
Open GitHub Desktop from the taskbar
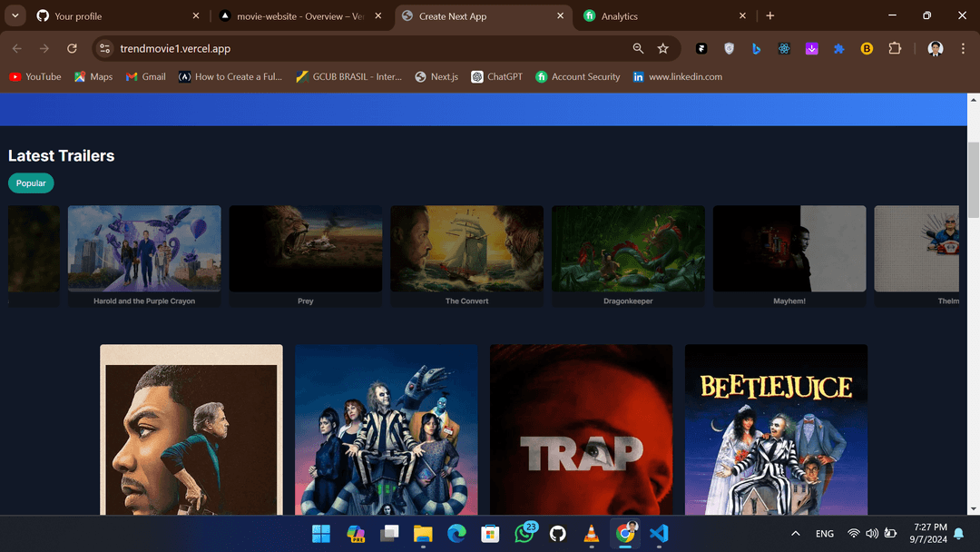(557, 533)
